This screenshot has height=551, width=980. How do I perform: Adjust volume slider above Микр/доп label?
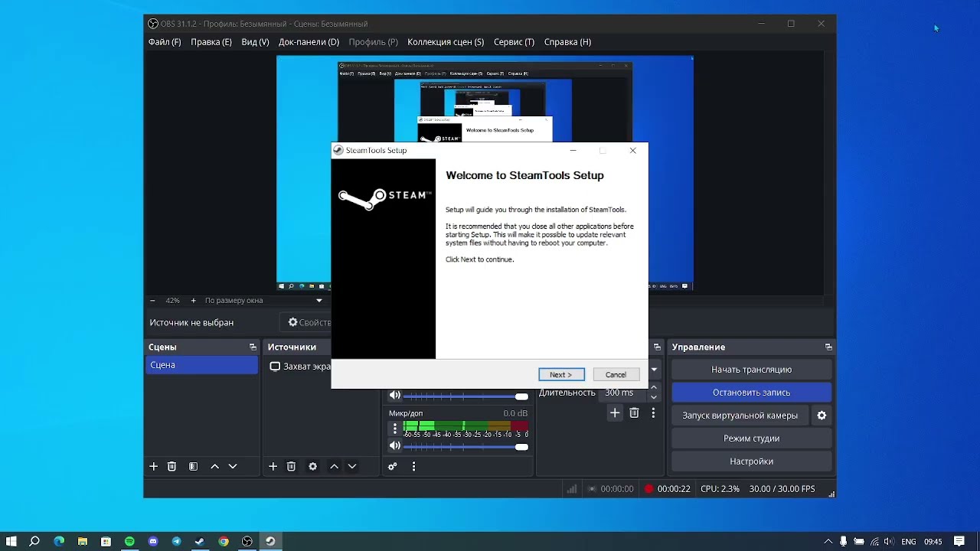click(x=465, y=396)
